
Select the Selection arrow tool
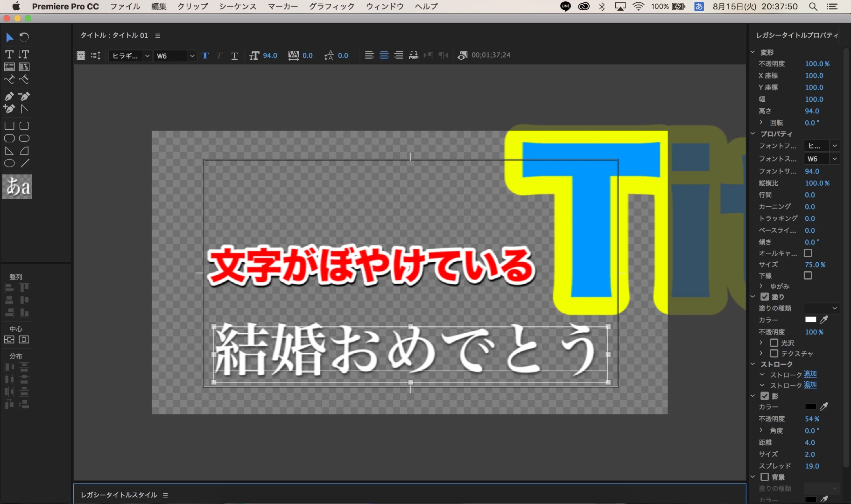pyautogui.click(x=9, y=37)
